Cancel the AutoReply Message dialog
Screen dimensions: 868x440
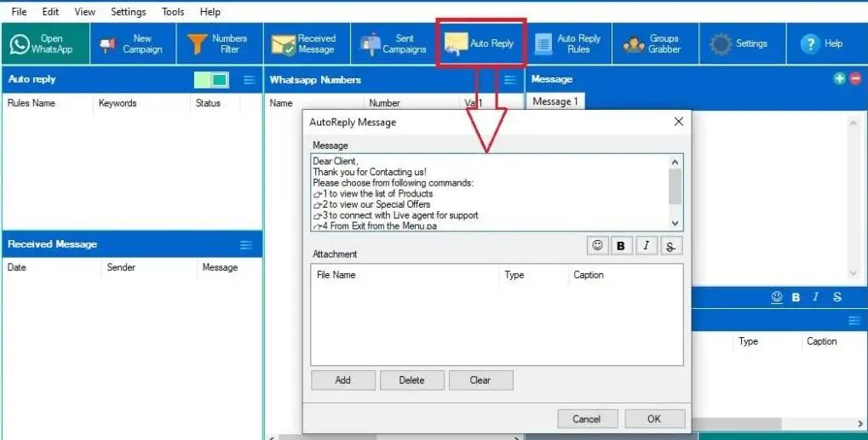pos(587,419)
